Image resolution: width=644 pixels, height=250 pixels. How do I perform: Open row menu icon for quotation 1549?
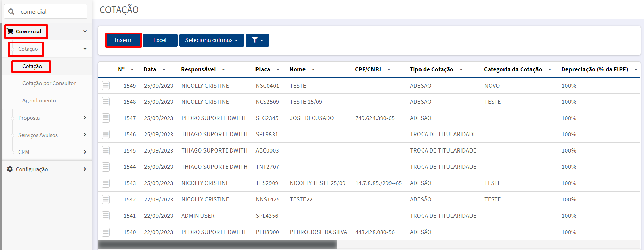pos(106,86)
